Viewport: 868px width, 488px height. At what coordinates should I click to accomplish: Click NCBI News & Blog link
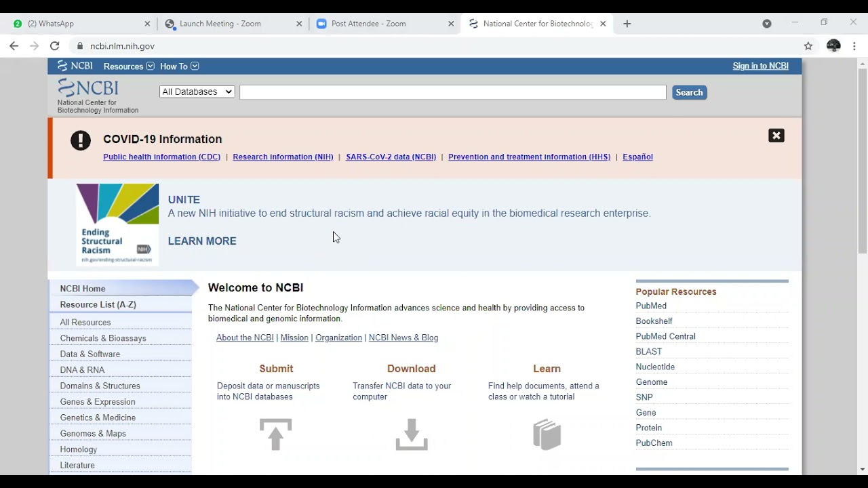403,338
